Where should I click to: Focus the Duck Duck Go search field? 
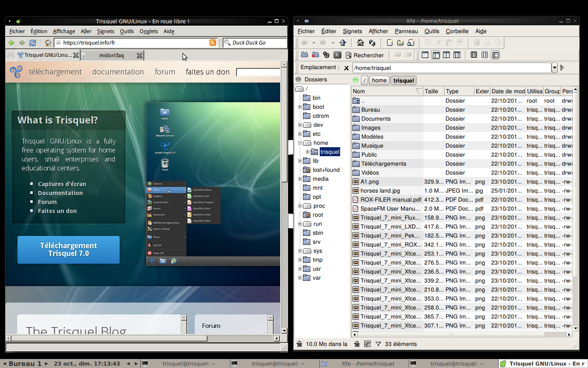[255, 43]
